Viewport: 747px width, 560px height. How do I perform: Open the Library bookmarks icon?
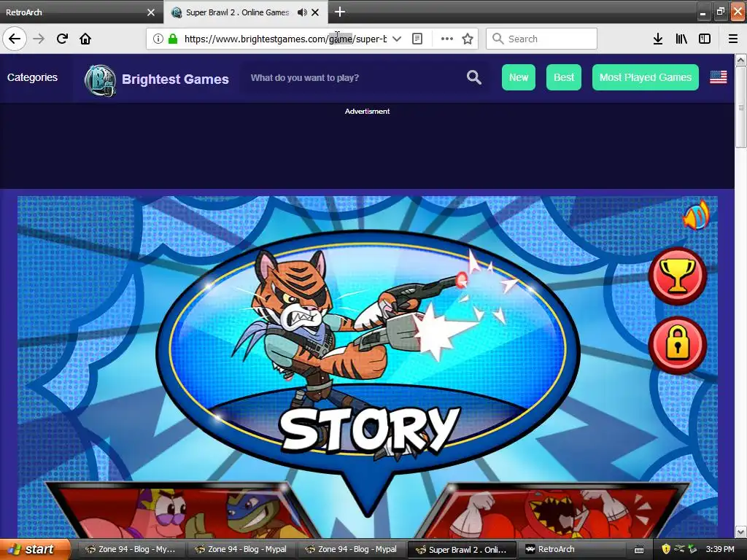click(681, 39)
